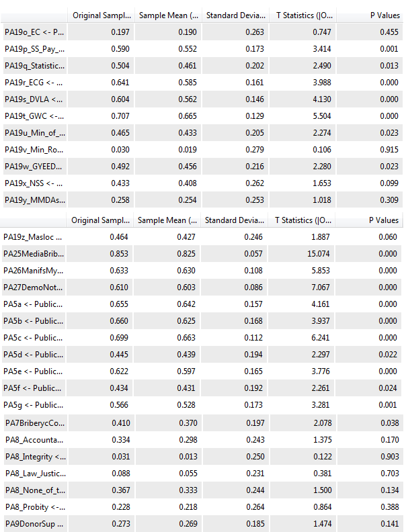The image size is (406, 532).
Task: Click the top T Statistics column header
Action: click(304, 15)
